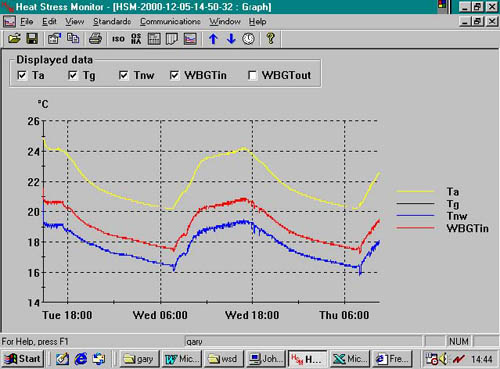500x369 pixels.
Task: Click the blue up arrow icon
Action: pos(213,39)
